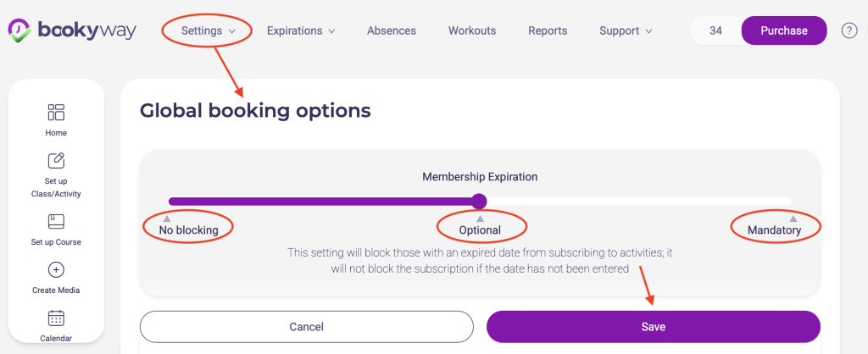Click the help question mark icon
868x354 pixels.
click(x=849, y=30)
